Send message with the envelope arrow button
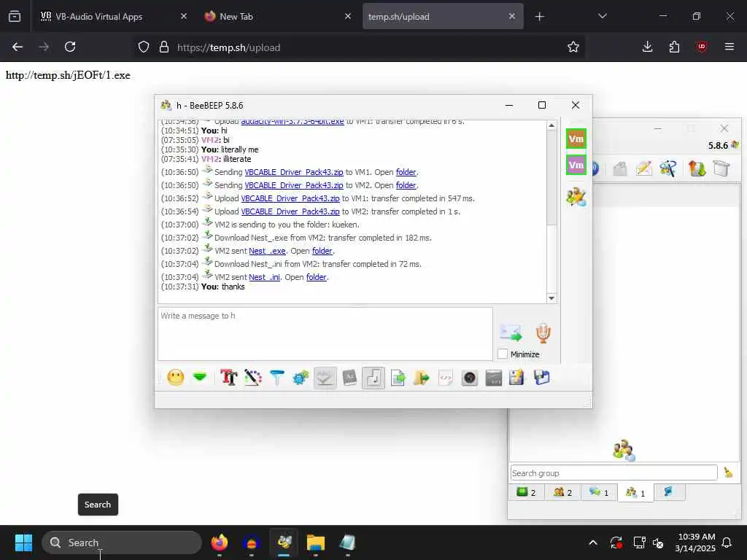 click(x=511, y=332)
